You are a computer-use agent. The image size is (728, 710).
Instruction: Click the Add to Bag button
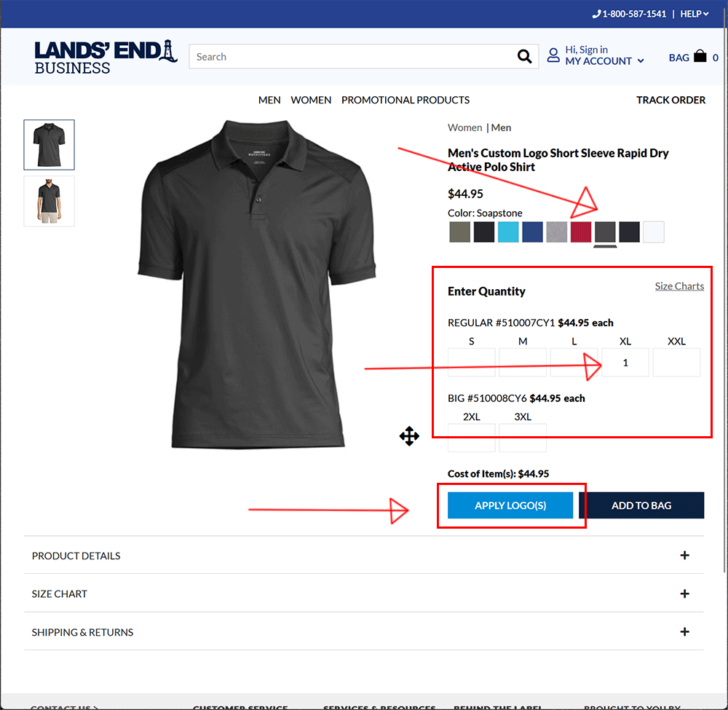click(x=641, y=505)
